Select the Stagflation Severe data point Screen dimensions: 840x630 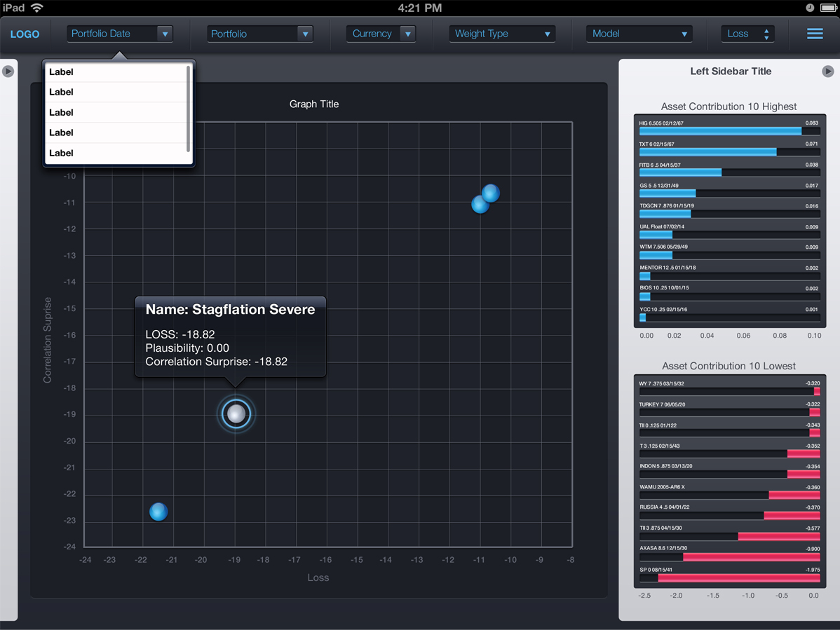point(236,413)
